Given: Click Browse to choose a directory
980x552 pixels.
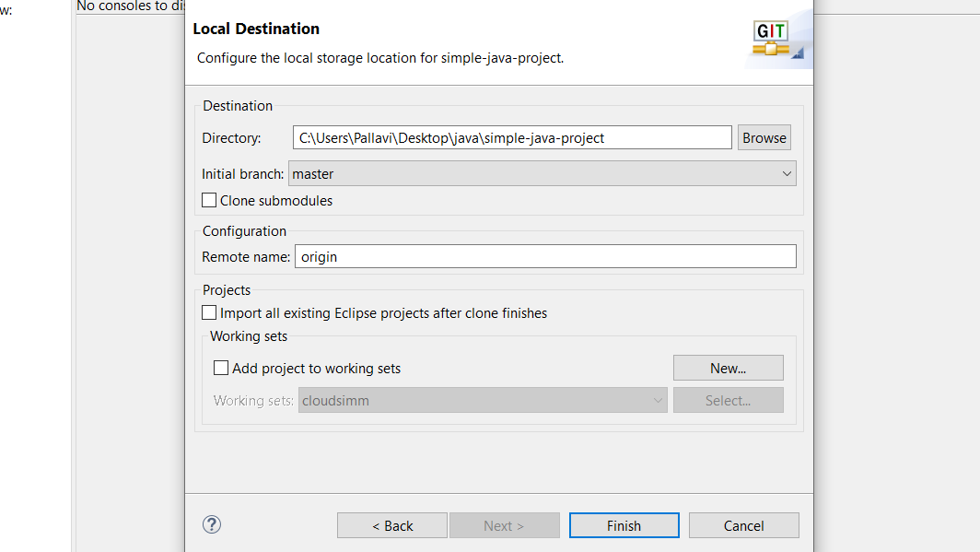Looking at the screenshot, I should [x=764, y=138].
